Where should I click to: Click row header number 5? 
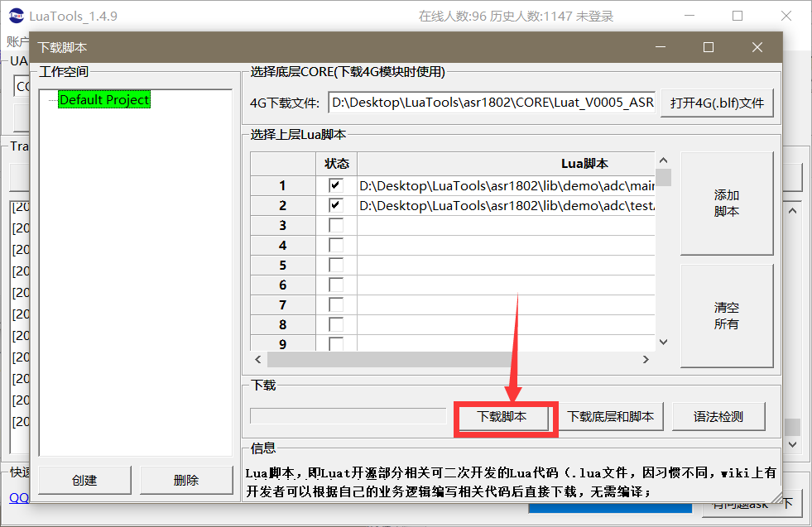click(x=283, y=265)
